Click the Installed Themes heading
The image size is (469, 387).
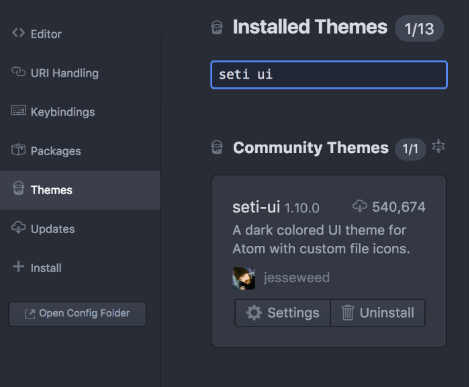coord(310,27)
